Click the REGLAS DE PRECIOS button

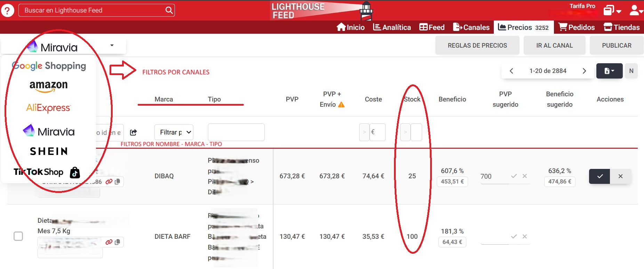pos(477,46)
